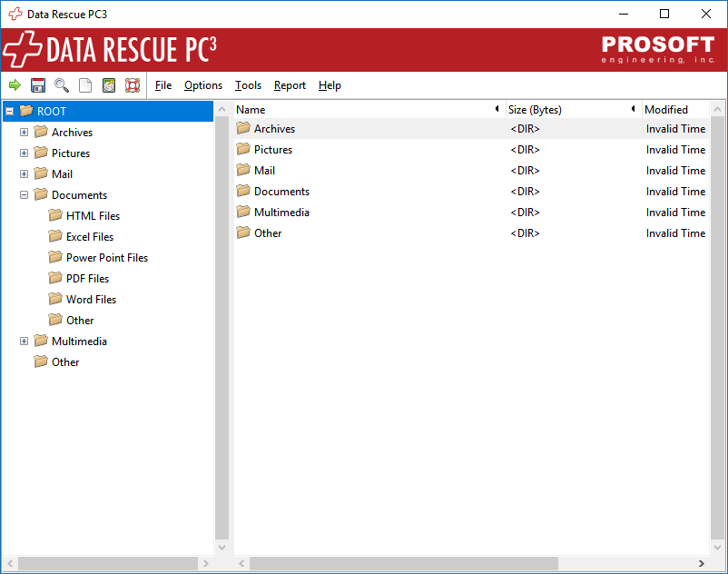The height and width of the screenshot is (574, 728).
Task: Open the Tools menu
Action: coord(248,85)
